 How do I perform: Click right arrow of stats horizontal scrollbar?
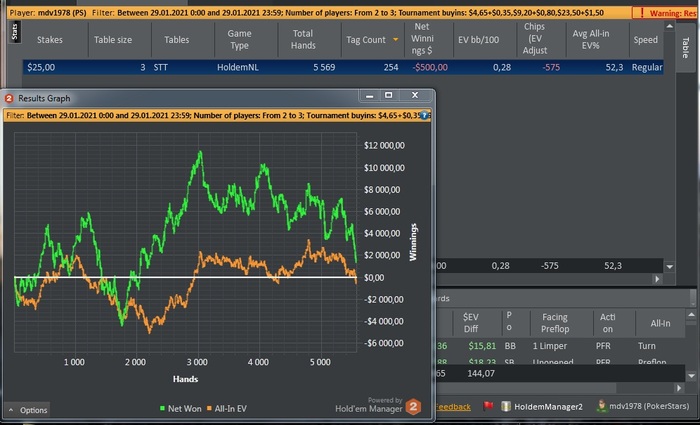tap(657, 279)
